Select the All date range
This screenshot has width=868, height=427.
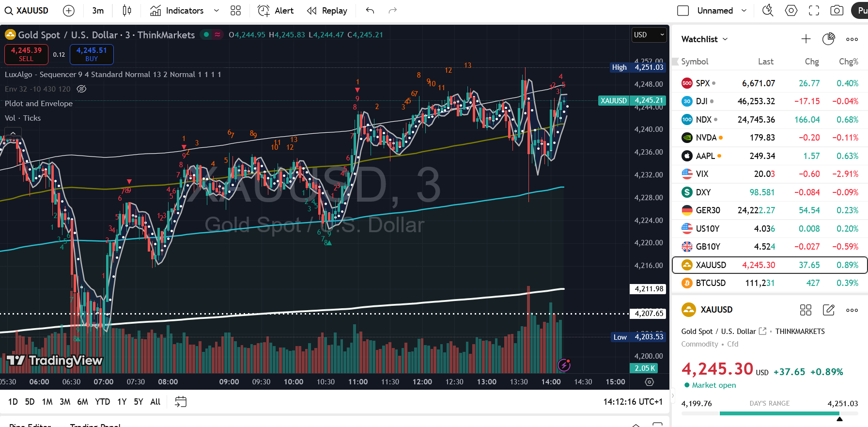click(155, 402)
